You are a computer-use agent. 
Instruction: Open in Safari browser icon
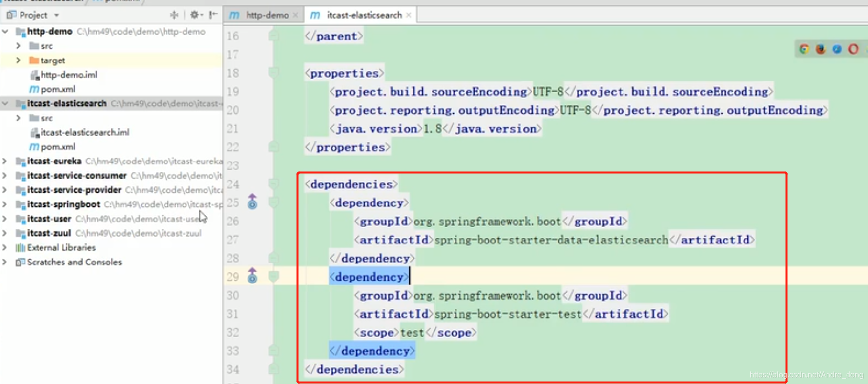coord(837,49)
